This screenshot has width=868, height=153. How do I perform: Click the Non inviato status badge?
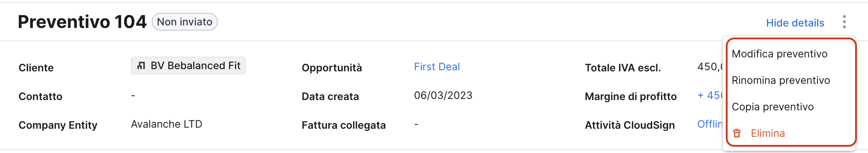(x=185, y=22)
